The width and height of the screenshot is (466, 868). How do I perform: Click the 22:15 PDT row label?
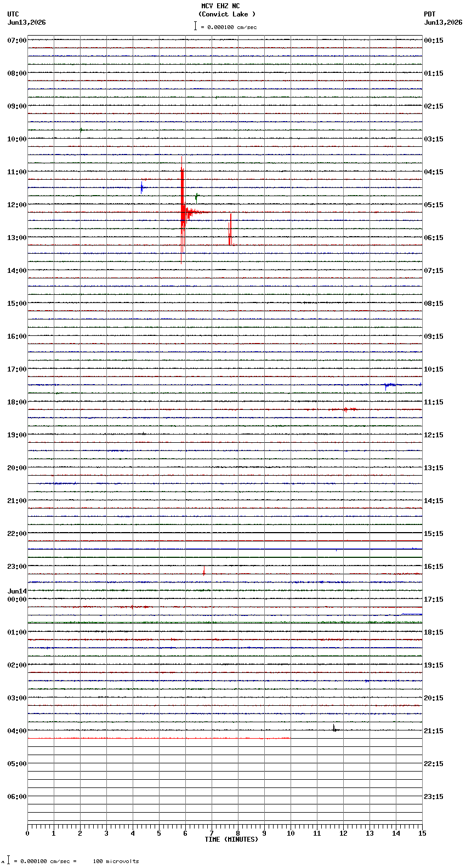click(x=434, y=764)
